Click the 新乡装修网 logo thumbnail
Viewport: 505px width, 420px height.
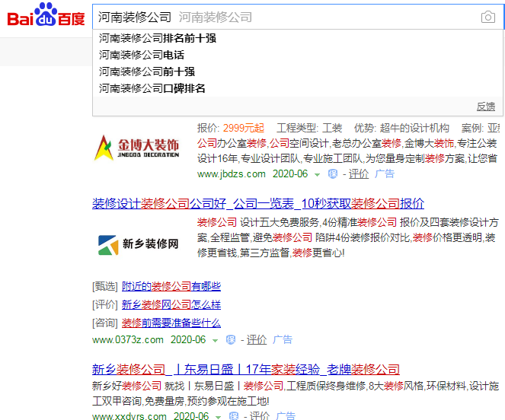(138, 244)
